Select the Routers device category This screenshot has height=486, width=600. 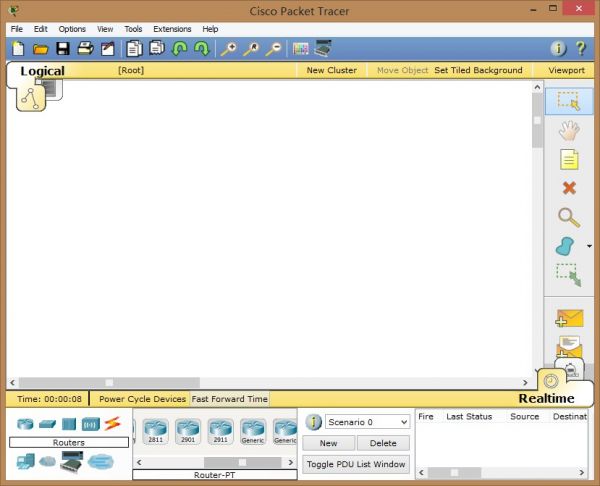[x=25, y=424]
